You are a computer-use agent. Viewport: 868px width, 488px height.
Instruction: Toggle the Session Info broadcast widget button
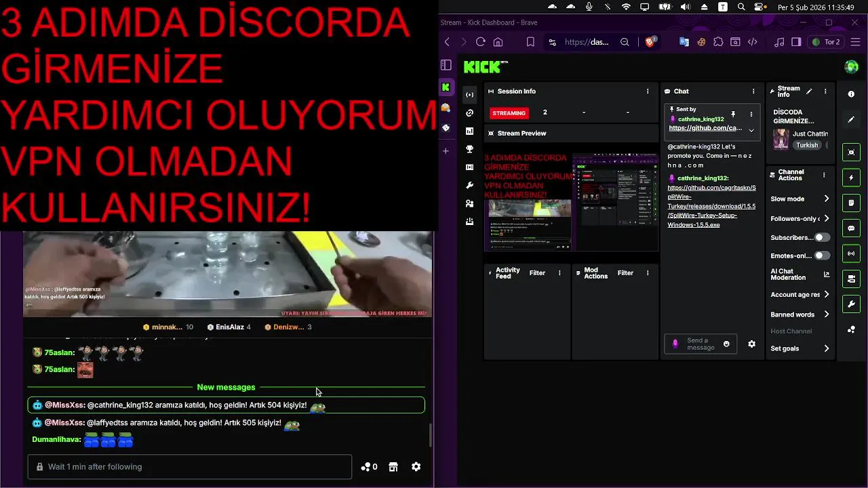(x=851, y=253)
